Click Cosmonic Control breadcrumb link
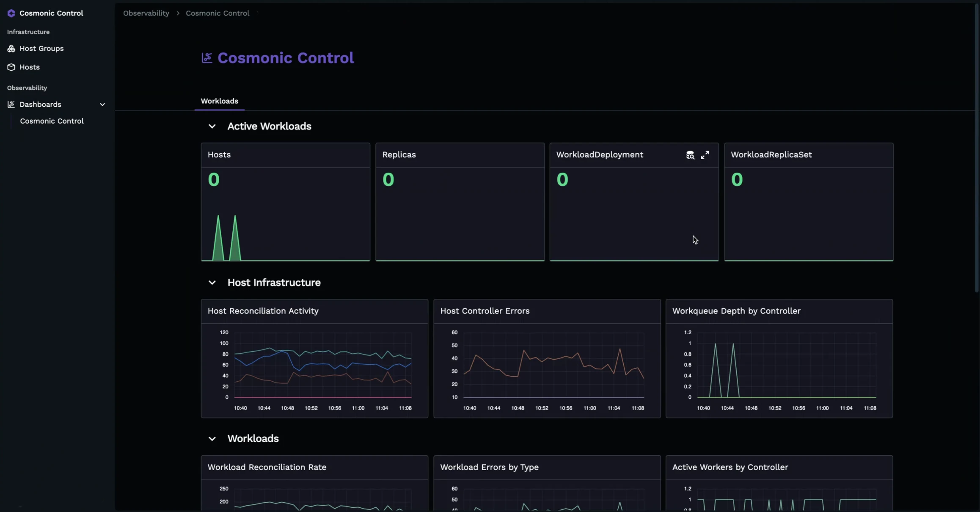Viewport: 980px width, 512px height. [x=217, y=13]
